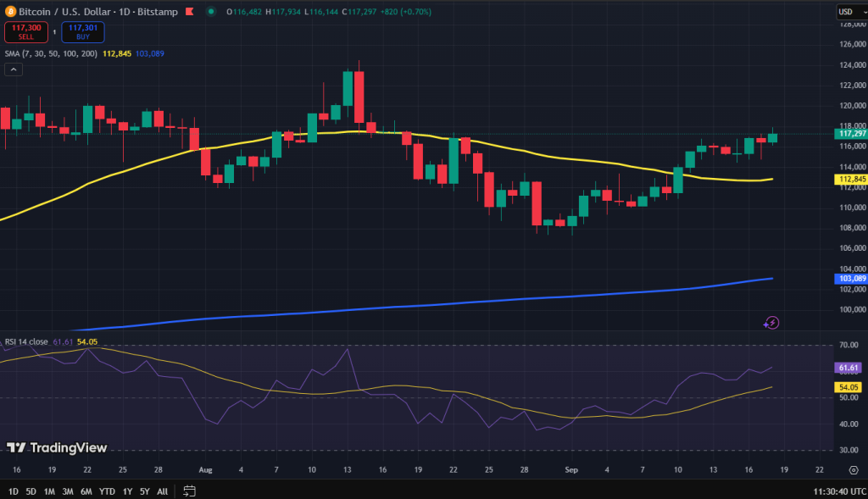Select the 1Y time range
The width and height of the screenshot is (868, 499).
pos(127,491)
